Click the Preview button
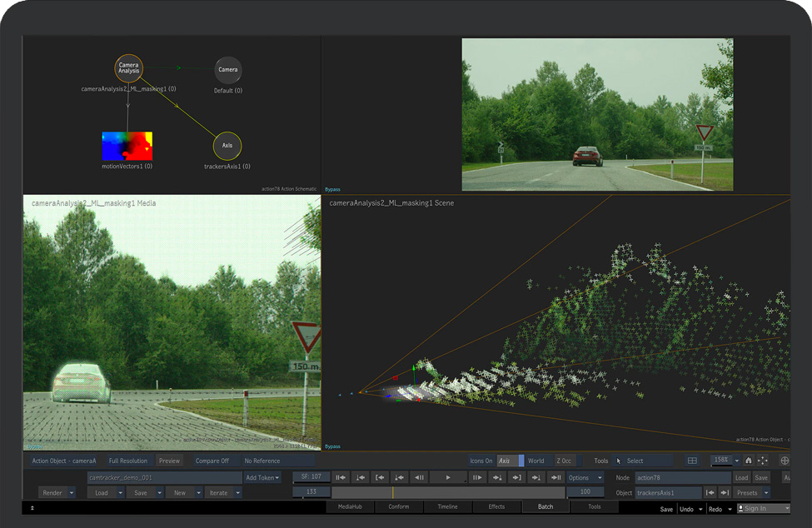 click(169, 461)
